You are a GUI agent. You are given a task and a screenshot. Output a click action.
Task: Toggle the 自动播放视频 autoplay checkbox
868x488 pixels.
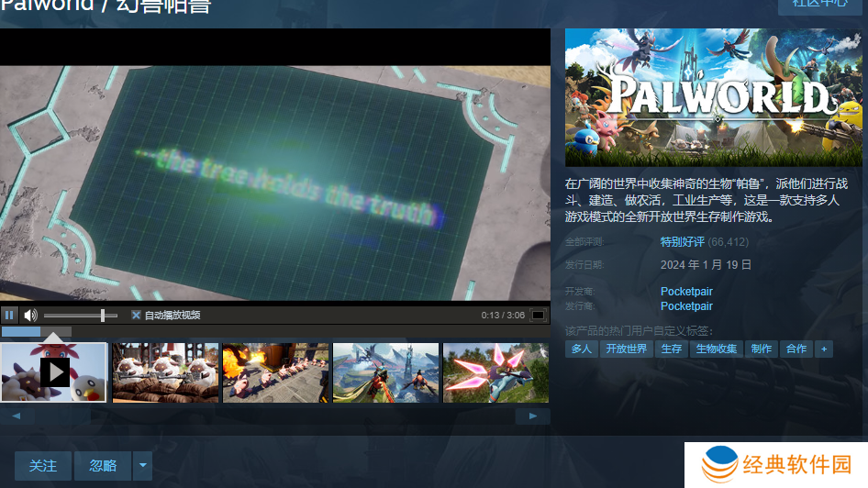tap(136, 315)
